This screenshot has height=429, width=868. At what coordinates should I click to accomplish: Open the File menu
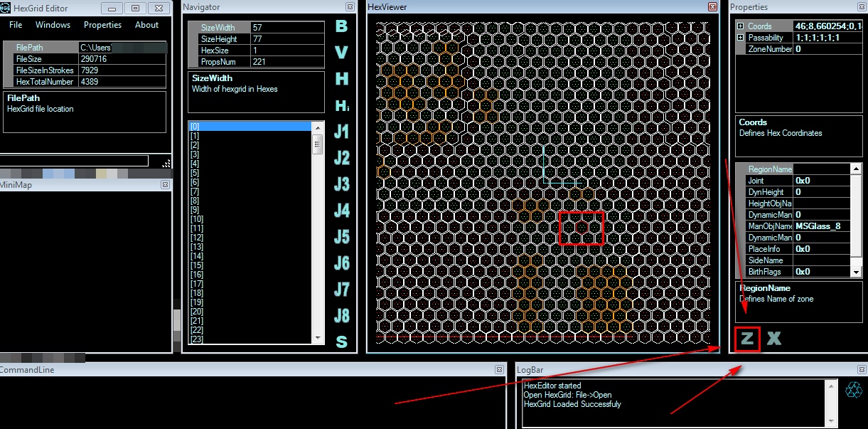[16, 25]
